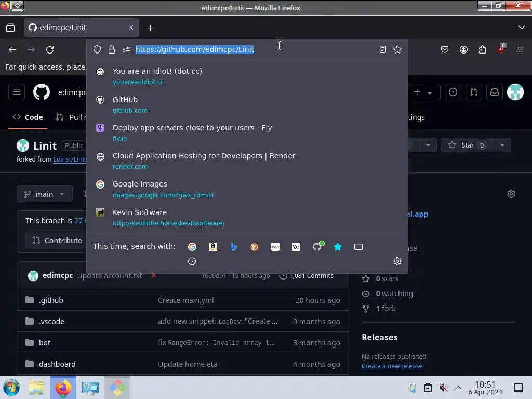Select the Fly fly.io suggestion
Viewport: 532px width, 399px height.
[x=247, y=133]
